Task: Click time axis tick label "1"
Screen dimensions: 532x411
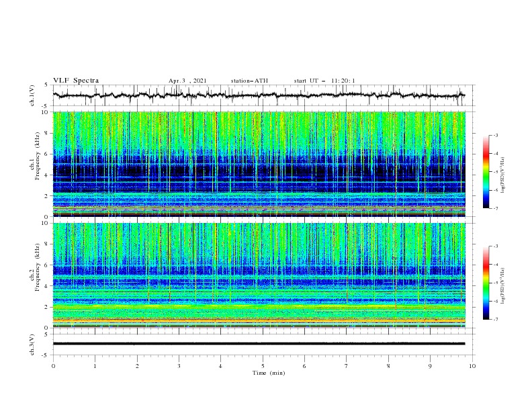Action: [x=95, y=366]
